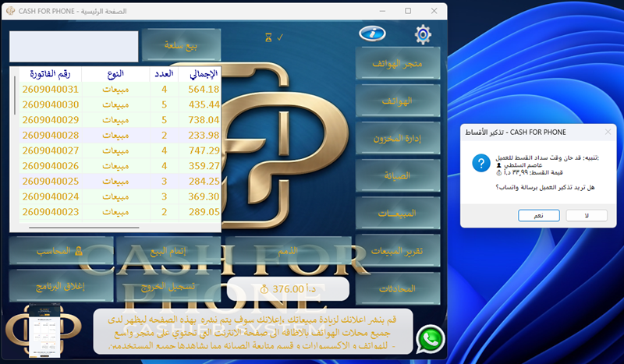The image size is (624, 364).
Task: Click the total value 284.25
Action: (x=204, y=181)
